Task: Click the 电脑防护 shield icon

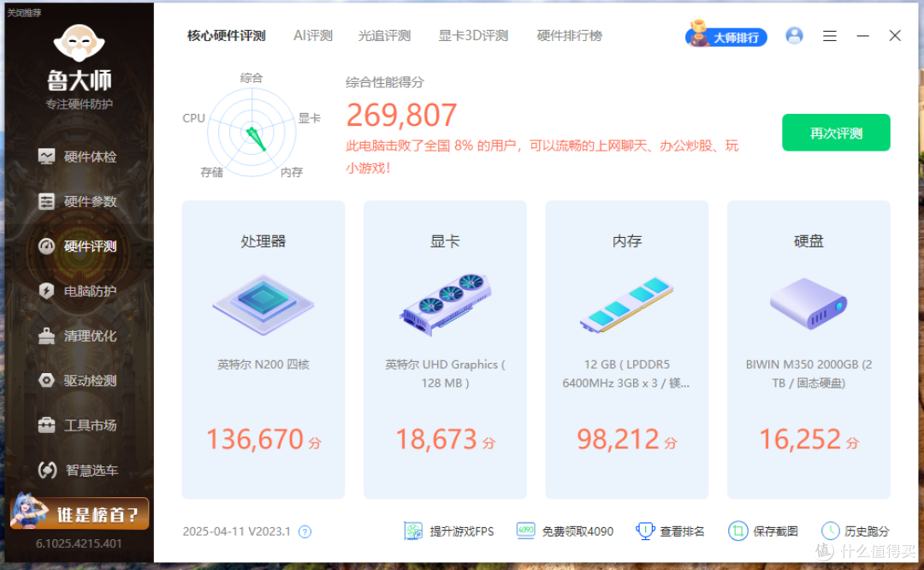Action: 46,291
